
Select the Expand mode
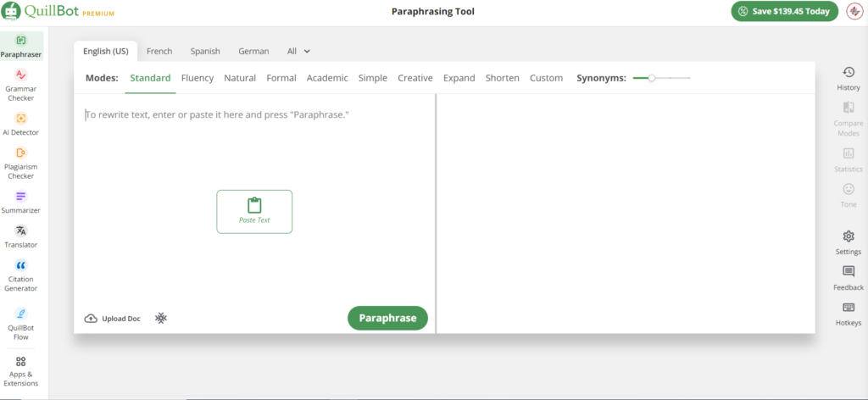coord(459,78)
